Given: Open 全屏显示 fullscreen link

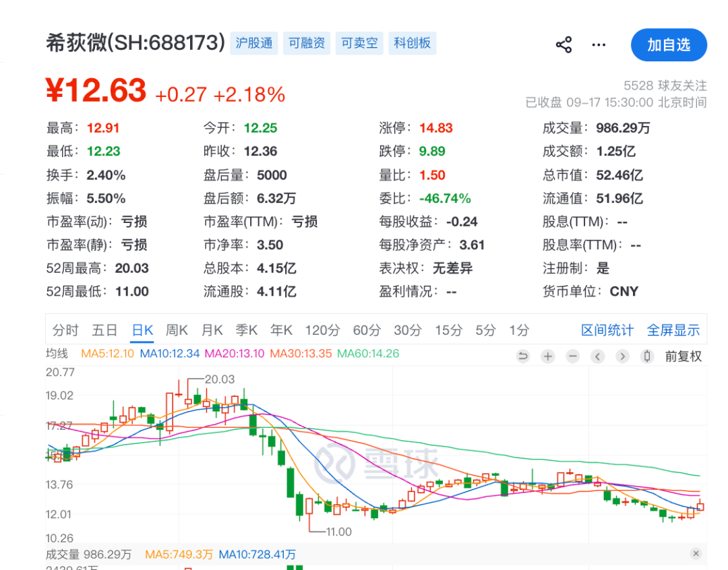Looking at the screenshot, I should (673, 331).
